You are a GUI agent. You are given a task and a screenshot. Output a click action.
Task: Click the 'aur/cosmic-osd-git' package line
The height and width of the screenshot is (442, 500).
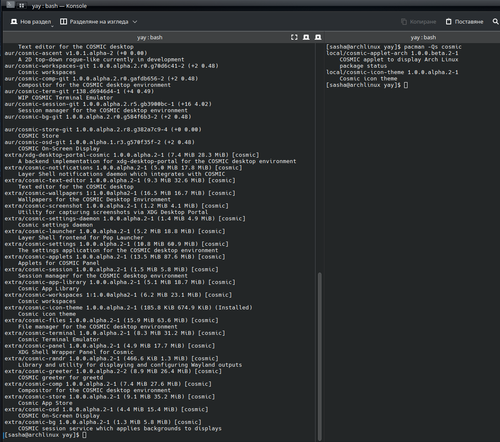(x=99, y=142)
